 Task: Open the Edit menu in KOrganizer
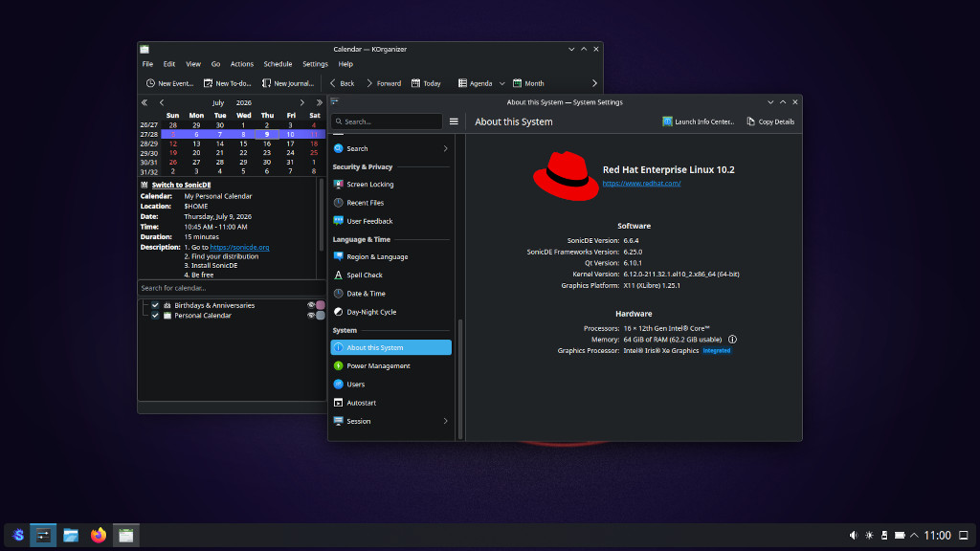(x=169, y=64)
